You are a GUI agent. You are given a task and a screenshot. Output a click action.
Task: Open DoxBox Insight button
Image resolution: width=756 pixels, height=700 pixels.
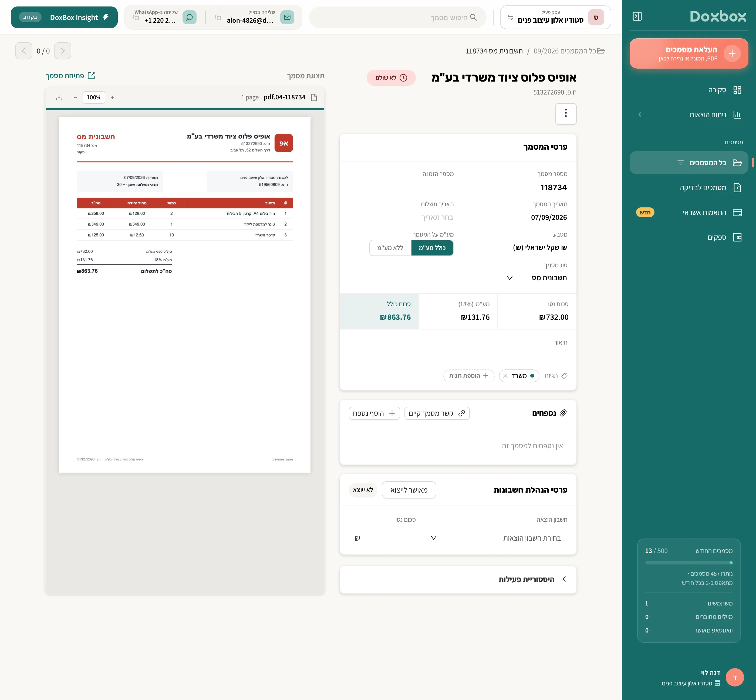click(64, 18)
